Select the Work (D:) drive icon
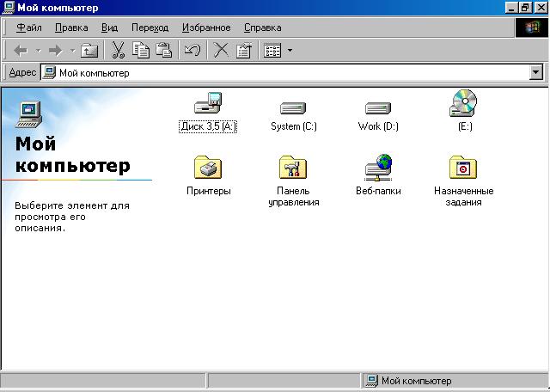This screenshot has height=392, width=550. pyautogui.click(x=378, y=108)
